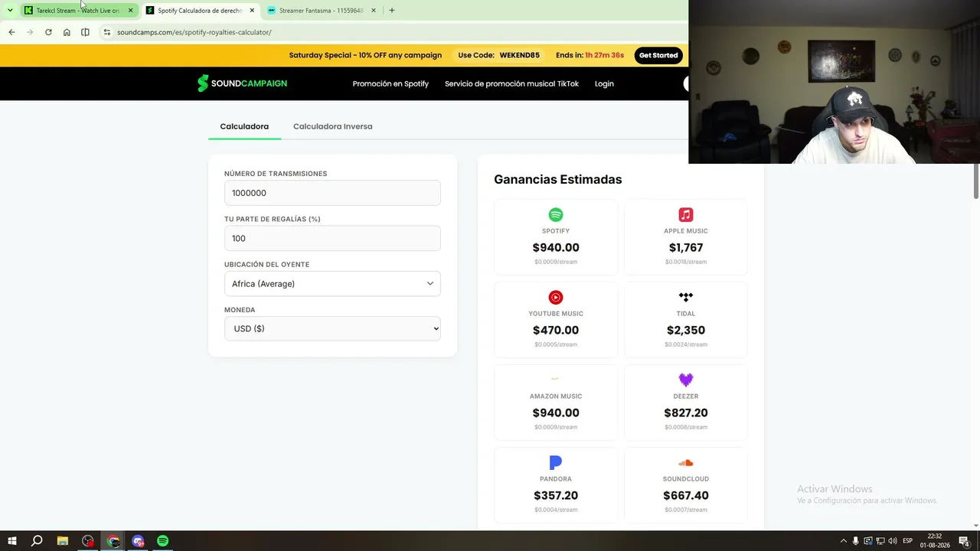The image size is (980, 551).
Task: Open the browser tab search dropdown
Action: 10,11
